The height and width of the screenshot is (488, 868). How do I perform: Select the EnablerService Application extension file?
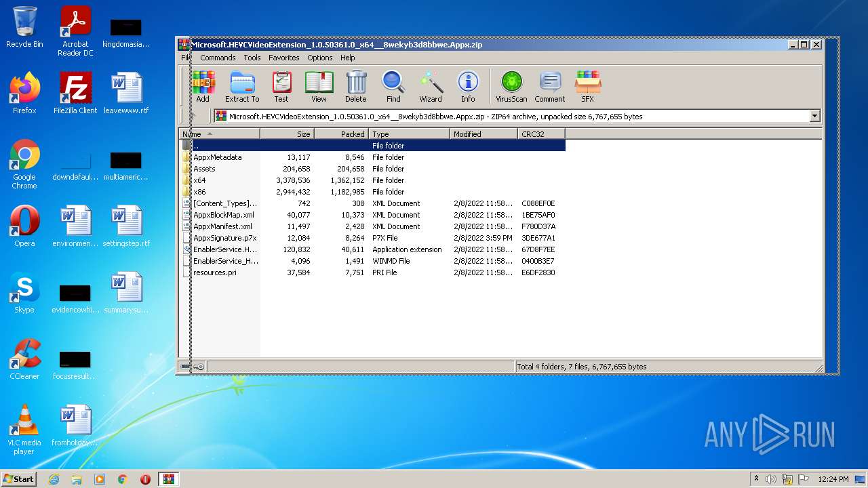point(225,249)
